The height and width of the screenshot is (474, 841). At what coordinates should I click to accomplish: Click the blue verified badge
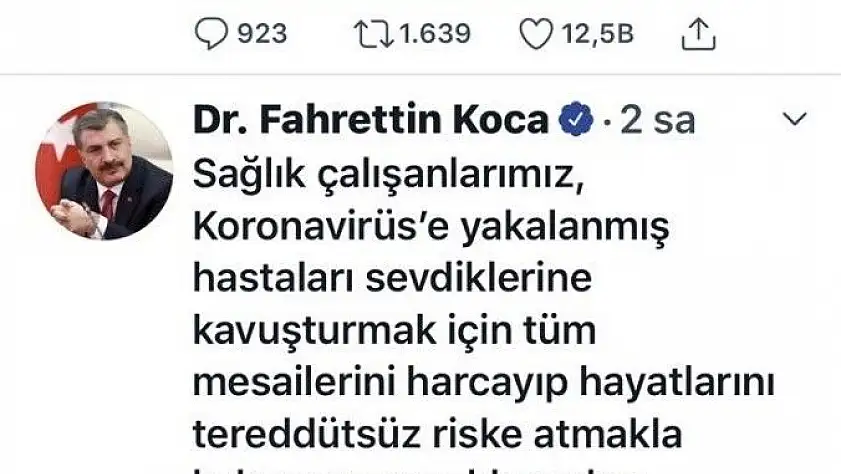point(576,118)
